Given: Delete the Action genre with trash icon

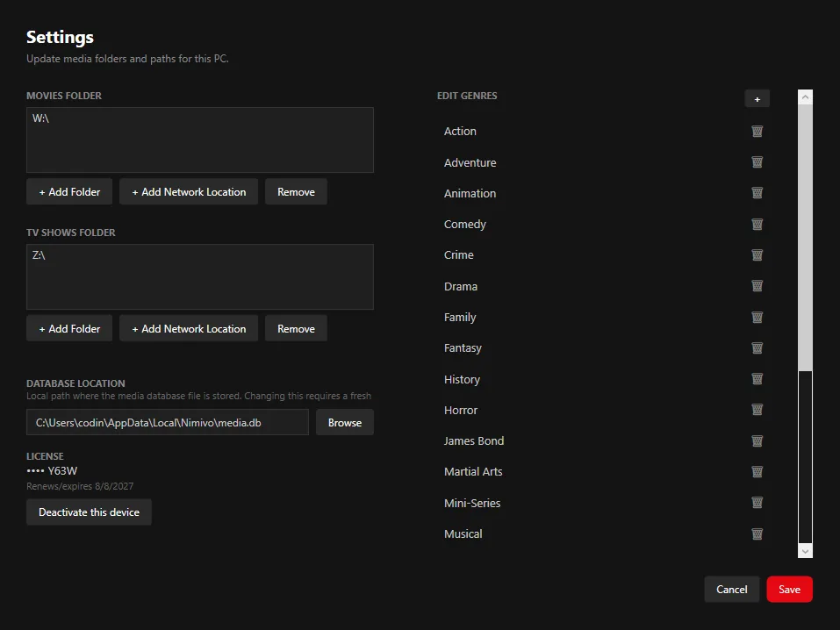Looking at the screenshot, I should [x=757, y=132].
